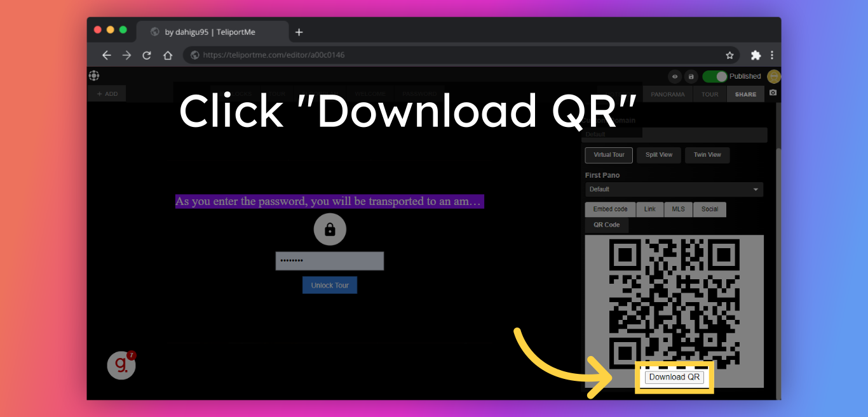The width and height of the screenshot is (868, 417).
Task: Click the browser home icon
Action: pos(168,55)
